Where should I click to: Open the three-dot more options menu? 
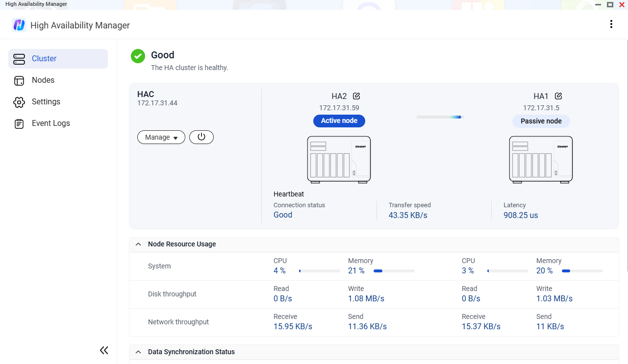click(611, 24)
